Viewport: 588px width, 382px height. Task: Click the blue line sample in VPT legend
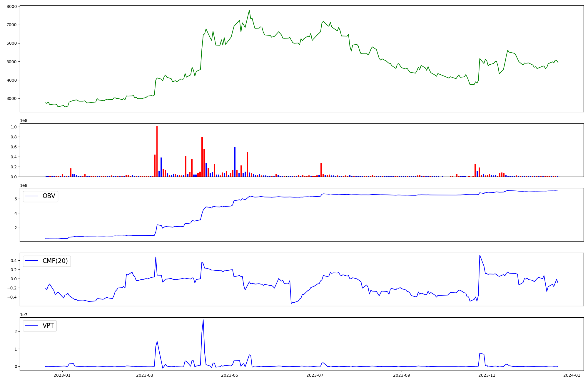[x=32, y=326]
